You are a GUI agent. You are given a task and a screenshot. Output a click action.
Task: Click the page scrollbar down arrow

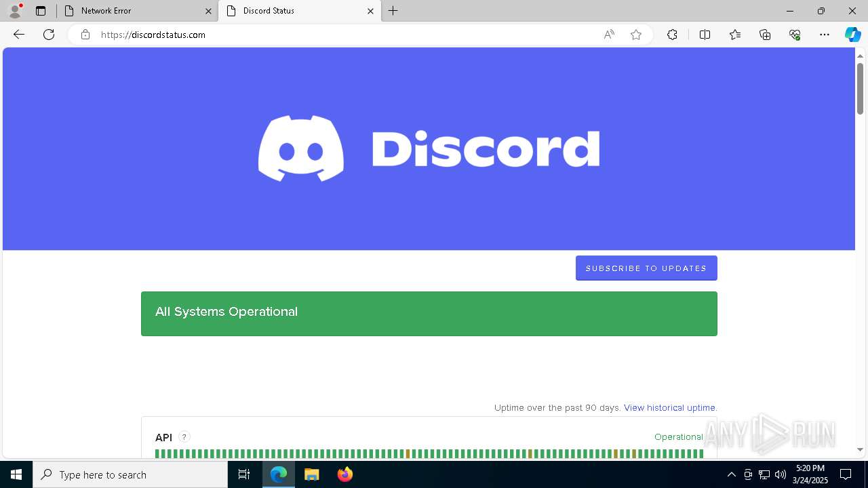tap(860, 449)
